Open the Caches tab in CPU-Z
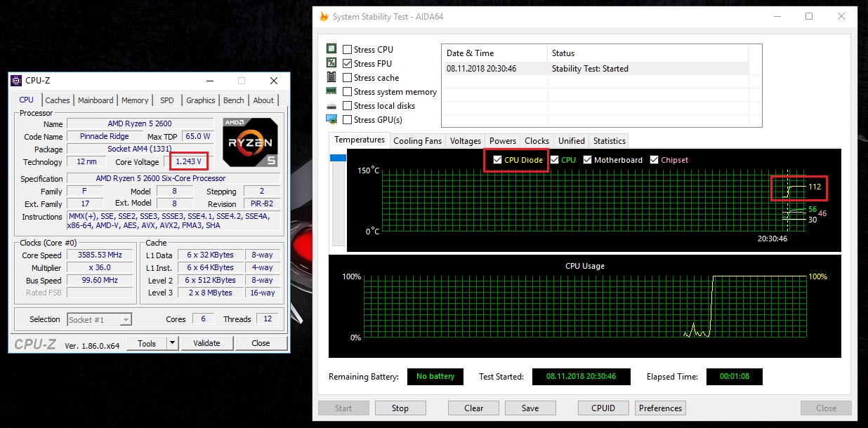 tap(58, 100)
